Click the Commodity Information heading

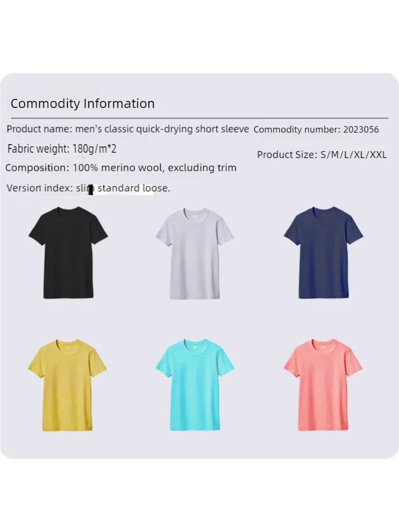click(x=82, y=104)
